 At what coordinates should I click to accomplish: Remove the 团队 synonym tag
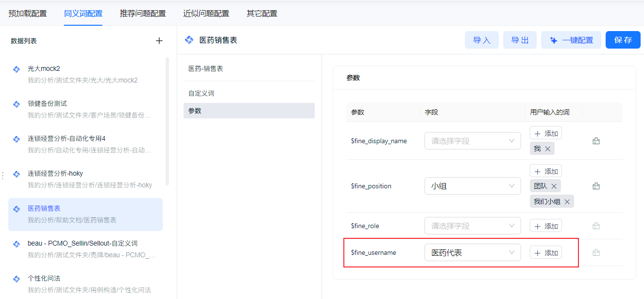[554, 186]
